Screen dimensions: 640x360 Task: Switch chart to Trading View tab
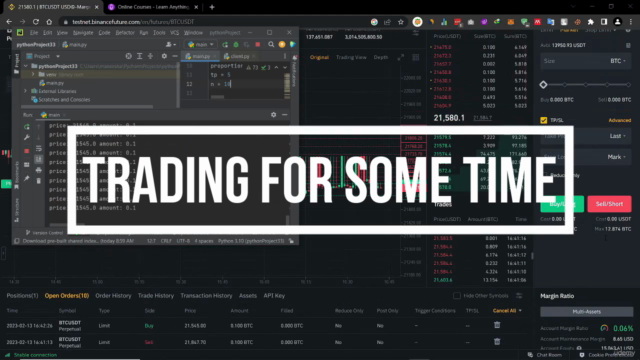(351, 58)
